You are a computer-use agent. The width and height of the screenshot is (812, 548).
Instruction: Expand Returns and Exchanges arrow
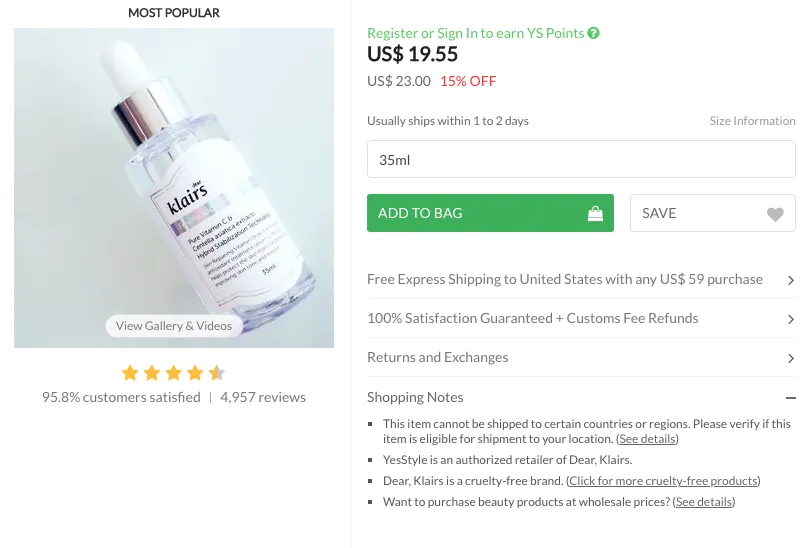(x=791, y=358)
